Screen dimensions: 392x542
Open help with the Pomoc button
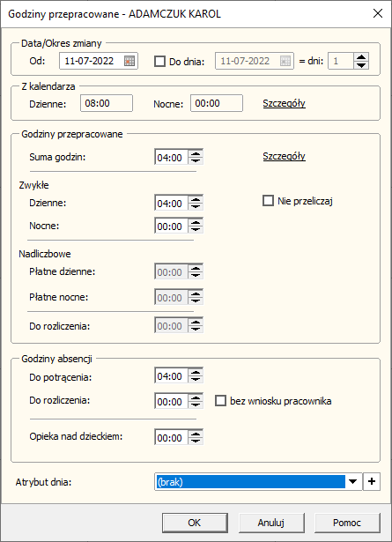[347, 523]
